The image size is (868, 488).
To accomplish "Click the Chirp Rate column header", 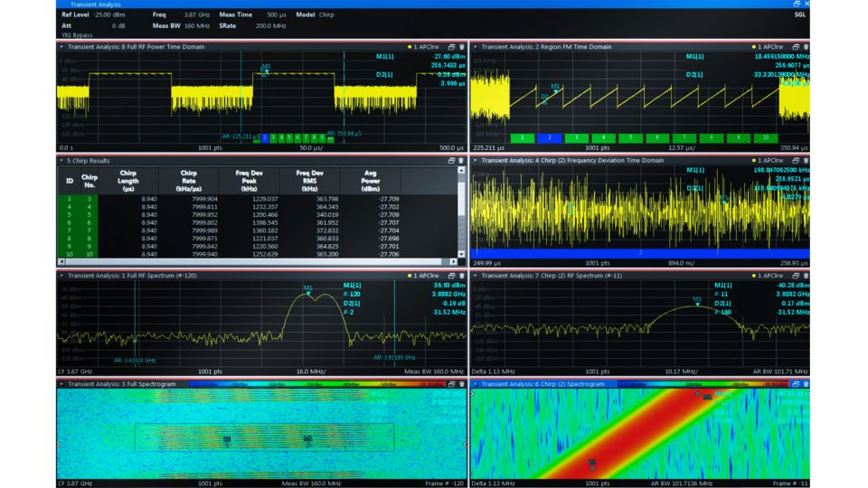I will tap(188, 181).
